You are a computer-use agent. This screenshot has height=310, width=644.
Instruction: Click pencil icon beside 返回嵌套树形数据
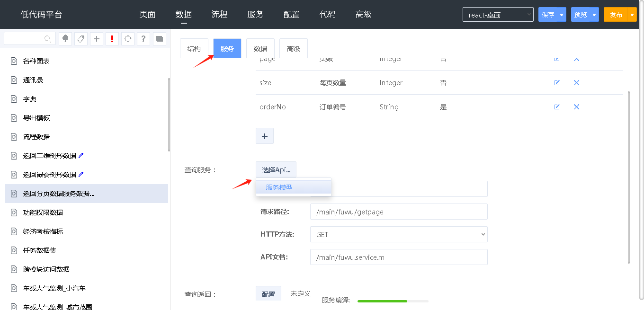point(81,174)
